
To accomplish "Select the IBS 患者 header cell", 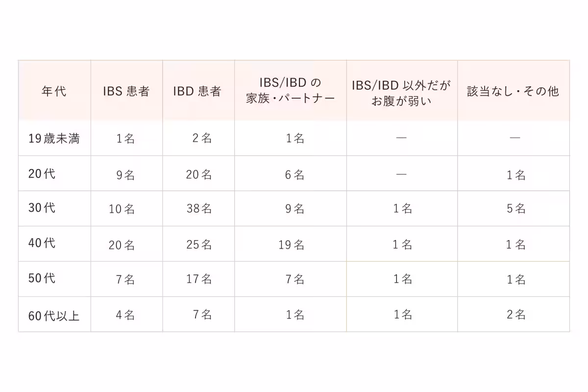I will (126, 92).
